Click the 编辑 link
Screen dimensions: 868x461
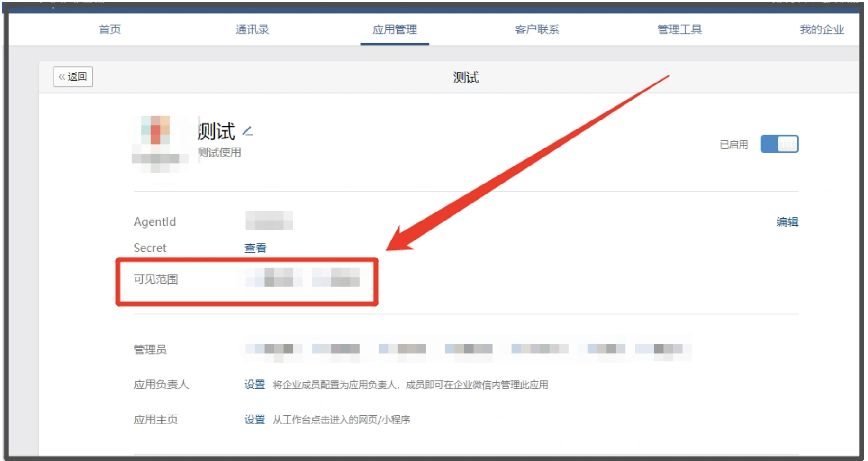point(787,222)
